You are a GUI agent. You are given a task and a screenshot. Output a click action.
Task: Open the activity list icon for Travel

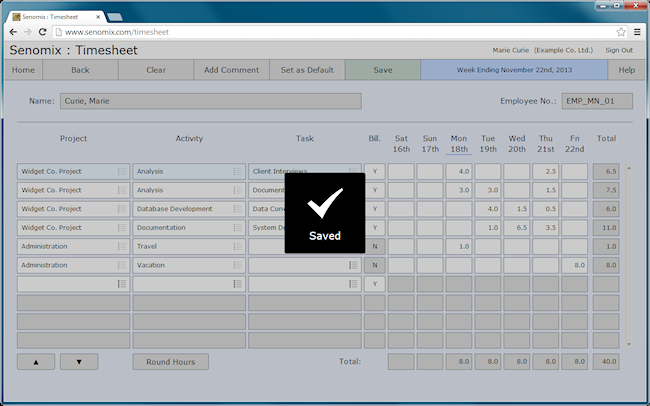point(237,246)
